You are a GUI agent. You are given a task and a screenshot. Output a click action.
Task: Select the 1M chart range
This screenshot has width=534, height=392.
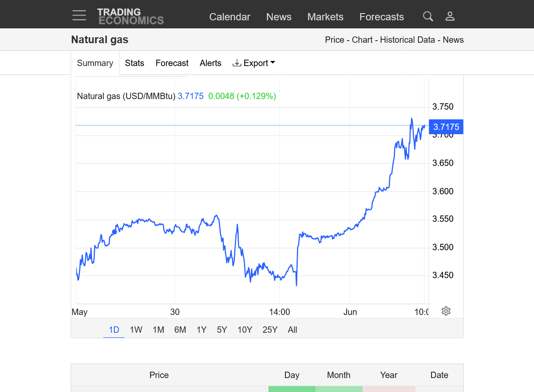(x=158, y=330)
